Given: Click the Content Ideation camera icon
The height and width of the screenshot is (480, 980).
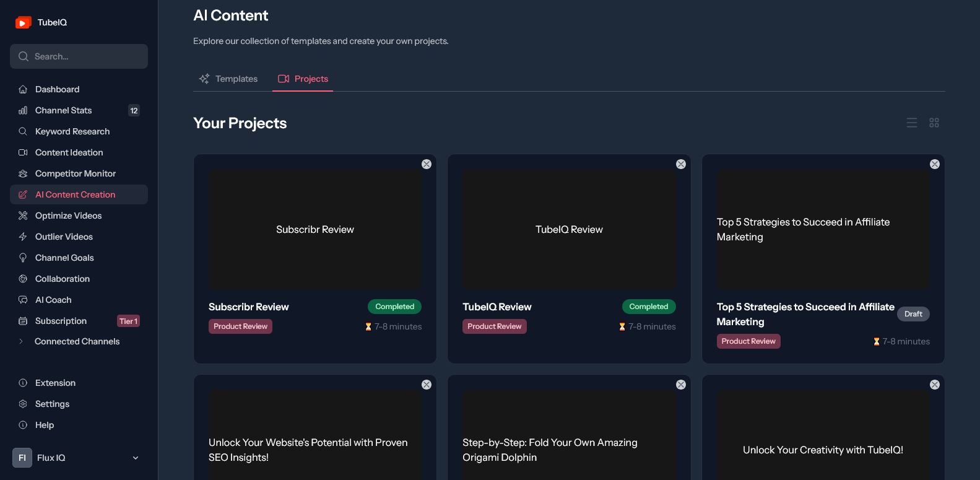Looking at the screenshot, I should coord(23,152).
